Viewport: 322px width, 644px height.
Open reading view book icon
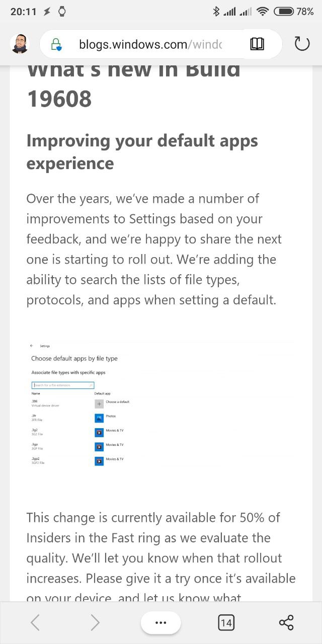257,44
